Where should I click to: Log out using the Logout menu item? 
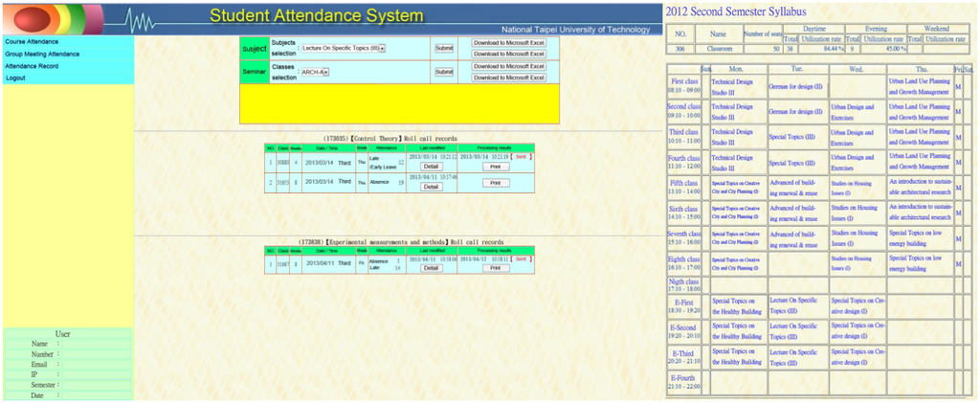15,78
